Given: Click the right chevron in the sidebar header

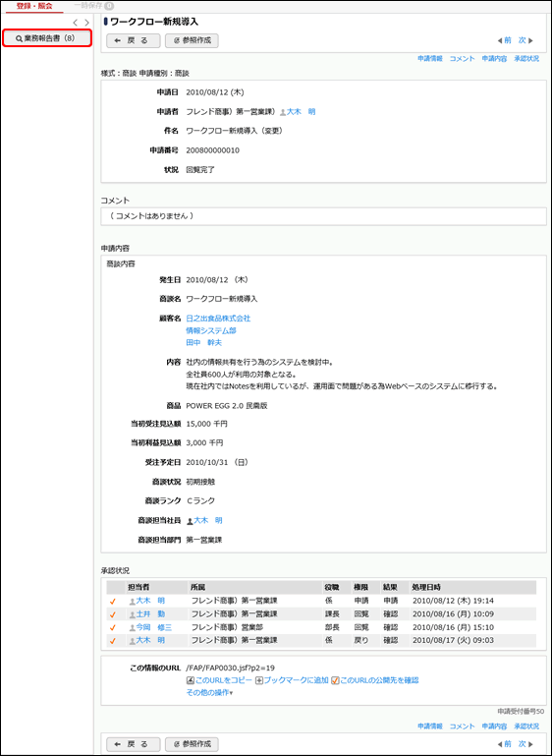Looking at the screenshot, I should click(86, 23).
